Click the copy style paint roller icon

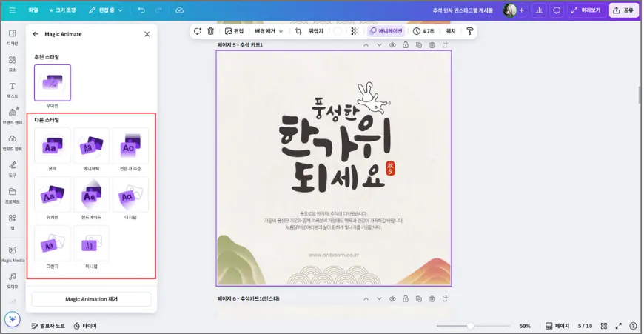tap(470, 31)
